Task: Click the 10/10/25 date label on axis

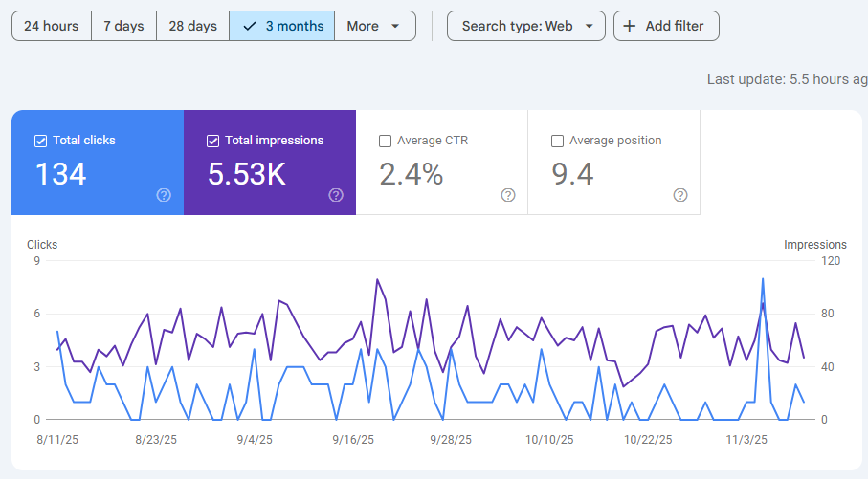Action: point(549,440)
